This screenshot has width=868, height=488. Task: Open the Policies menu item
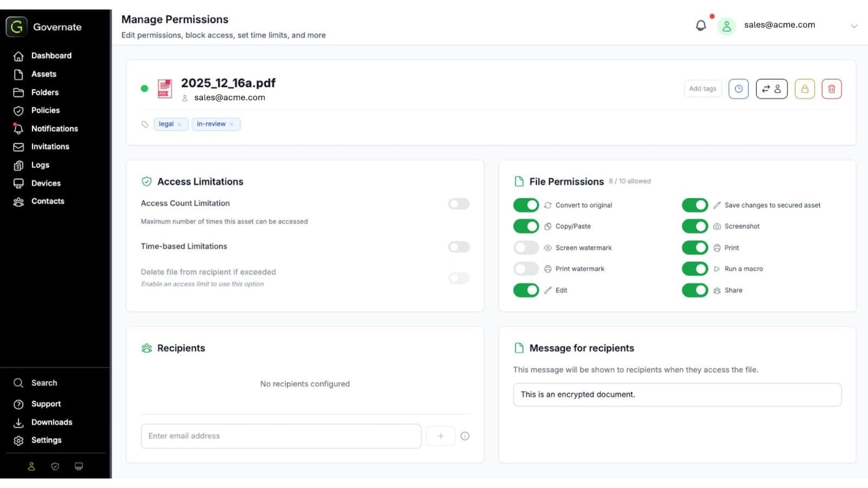coord(45,111)
